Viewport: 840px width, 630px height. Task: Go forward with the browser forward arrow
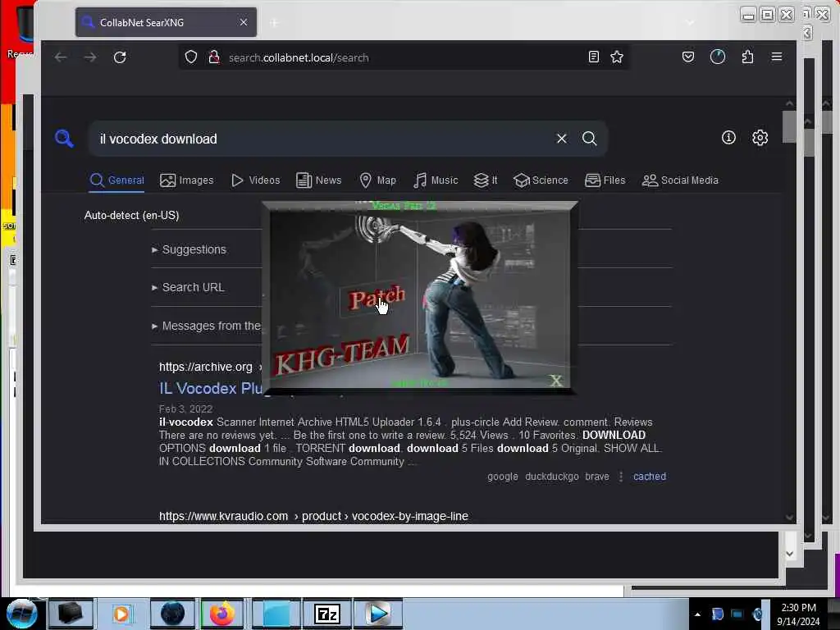[90, 57]
